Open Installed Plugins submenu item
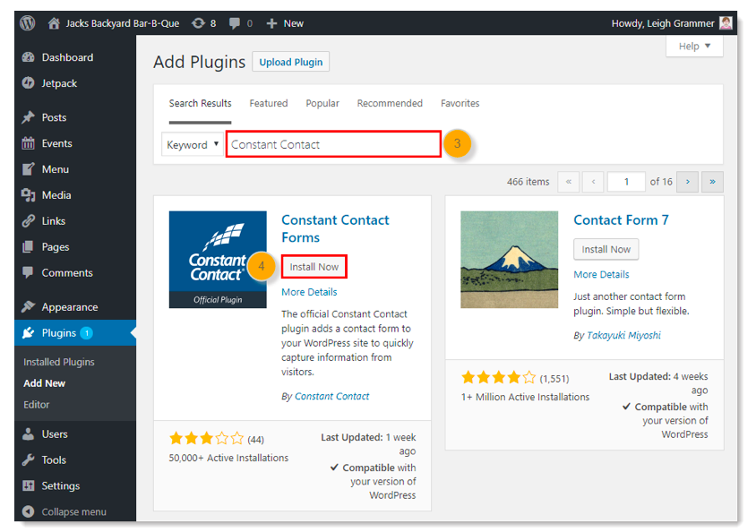 click(59, 362)
